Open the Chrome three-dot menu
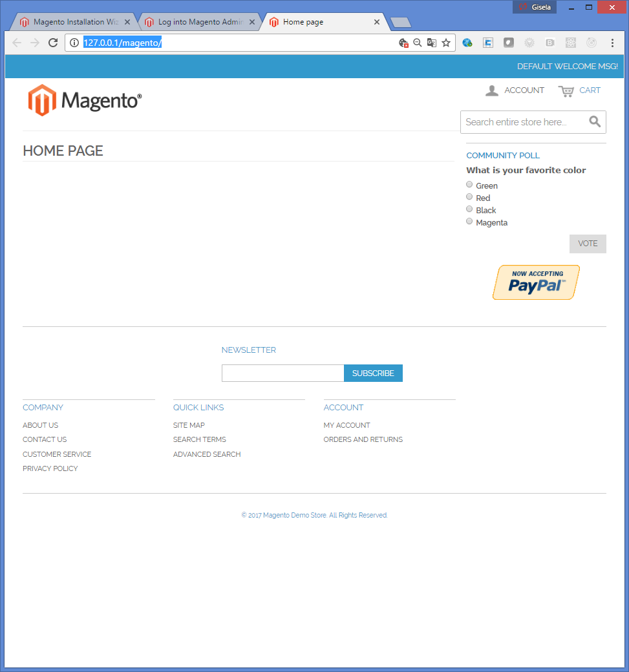This screenshot has width=629, height=672. pos(612,43)
